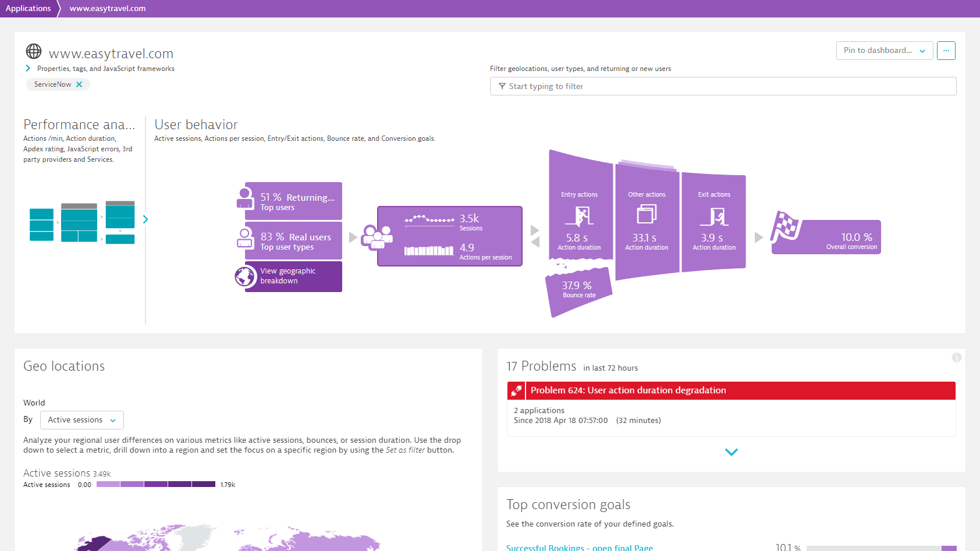Click the Other actions pages icon
Image resolution: width=980 pixels, height=551 pixels.
coord(647,214)
